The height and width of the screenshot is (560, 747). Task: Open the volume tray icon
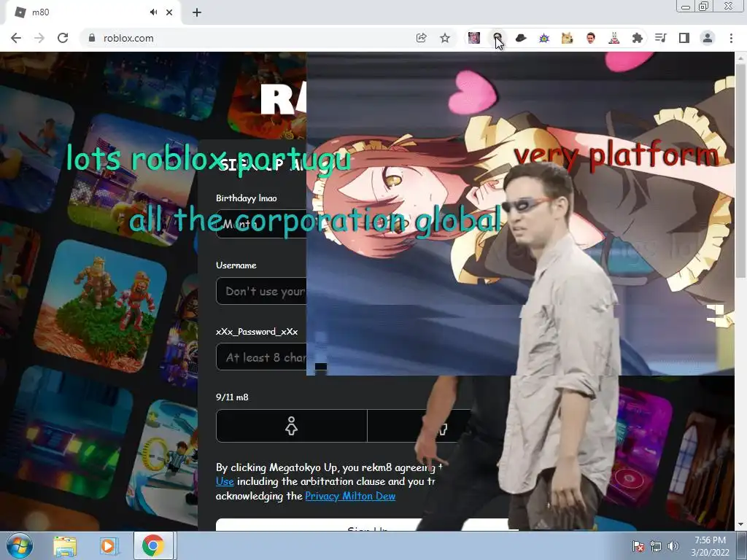click(x=673, y=546)
